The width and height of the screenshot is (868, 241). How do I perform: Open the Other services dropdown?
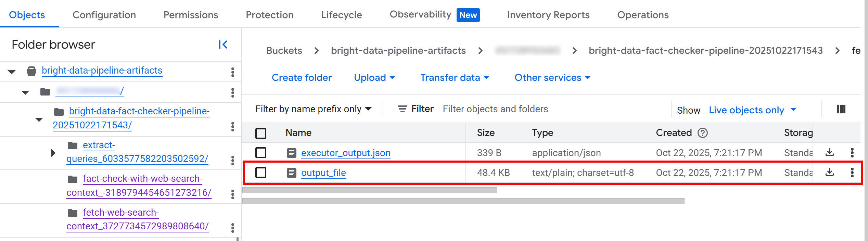[552, 77]
